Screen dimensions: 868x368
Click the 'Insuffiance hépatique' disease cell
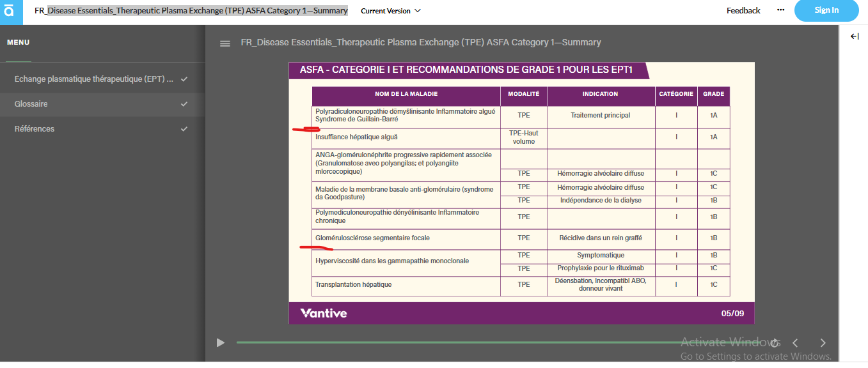(406, 137)
